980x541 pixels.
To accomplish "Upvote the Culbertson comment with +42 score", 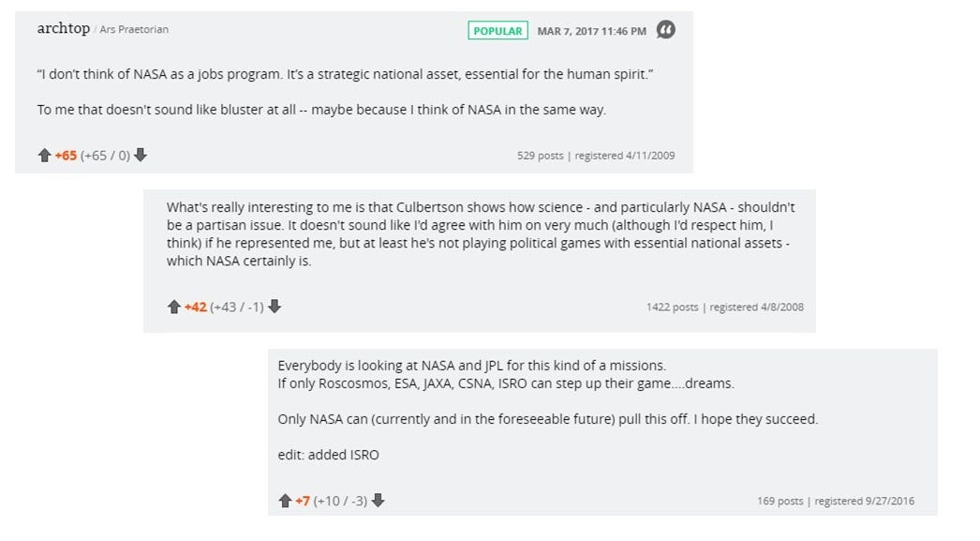I will click(x=173, y=308).
